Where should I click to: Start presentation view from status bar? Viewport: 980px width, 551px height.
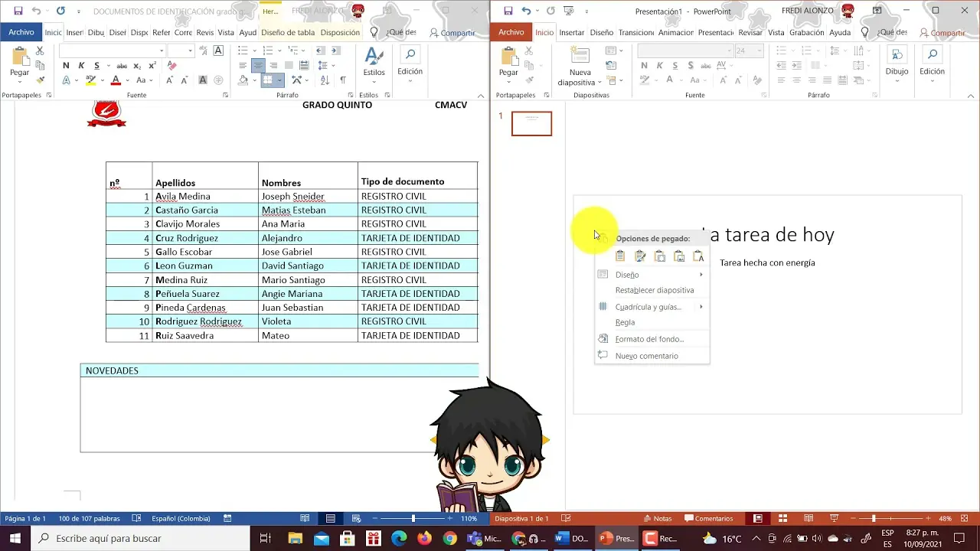(x=835, y=518)
